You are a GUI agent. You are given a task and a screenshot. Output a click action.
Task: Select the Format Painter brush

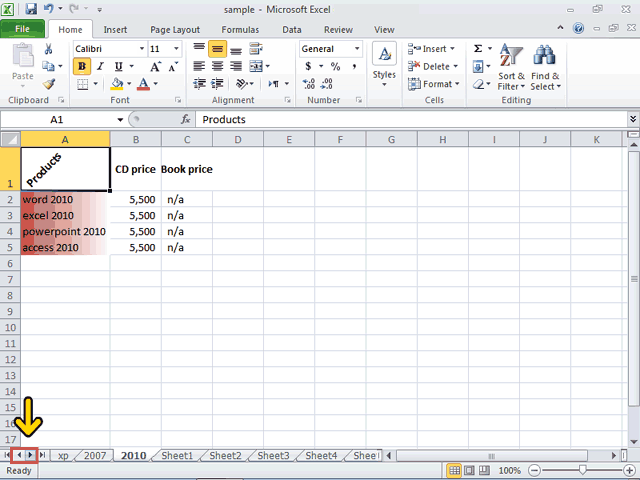tap(49, 84)
